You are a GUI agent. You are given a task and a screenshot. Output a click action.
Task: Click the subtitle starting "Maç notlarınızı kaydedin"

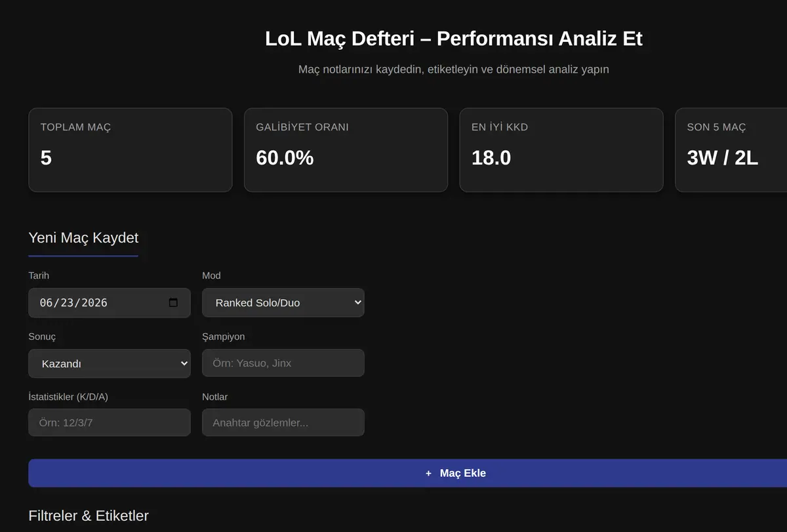point(454,69)
